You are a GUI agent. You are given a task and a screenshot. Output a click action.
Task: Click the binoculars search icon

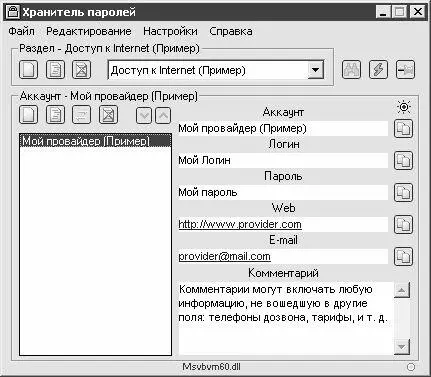pyautogui.click(x=351, y=70)
